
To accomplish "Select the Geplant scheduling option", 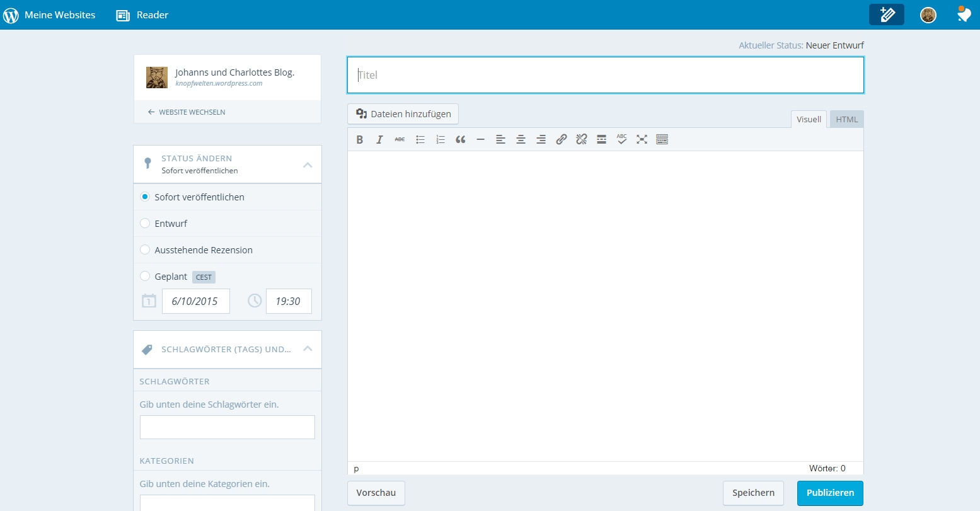I will pos(145,277).
